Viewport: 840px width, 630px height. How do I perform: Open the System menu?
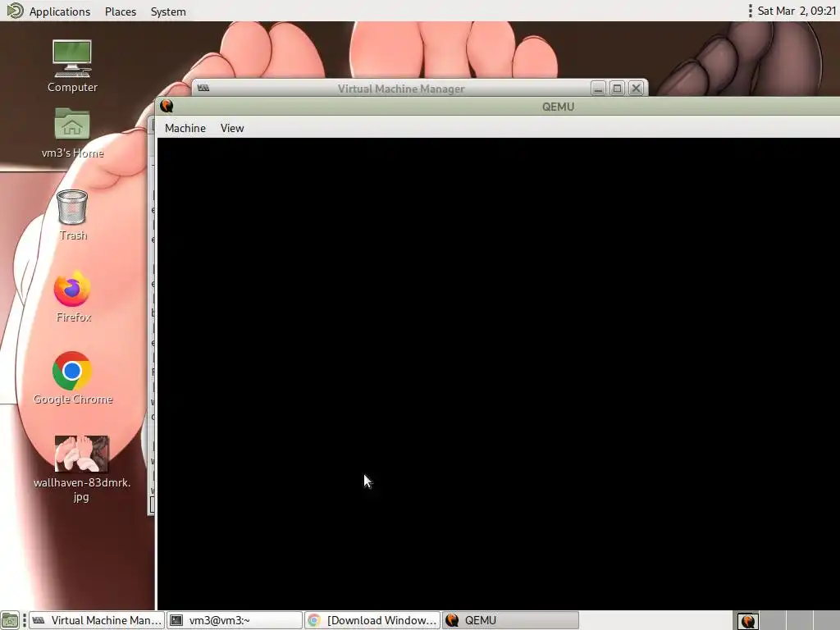(x=168, y=11)
